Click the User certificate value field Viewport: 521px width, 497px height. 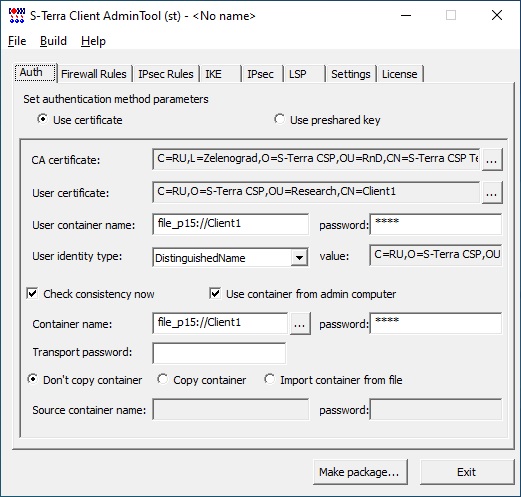pos(316,192)
